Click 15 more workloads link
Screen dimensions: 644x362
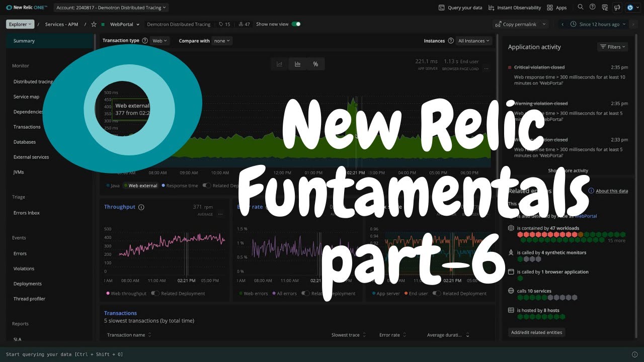coord(616,241)
